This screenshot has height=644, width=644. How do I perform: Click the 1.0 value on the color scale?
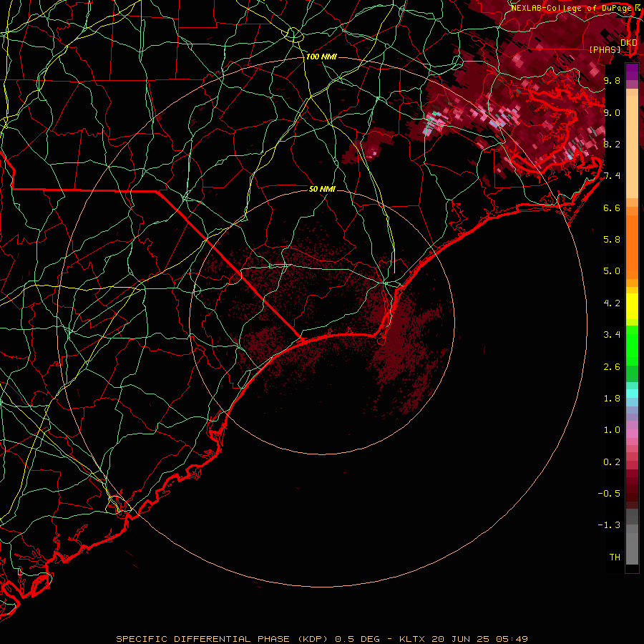click(612, 430)
